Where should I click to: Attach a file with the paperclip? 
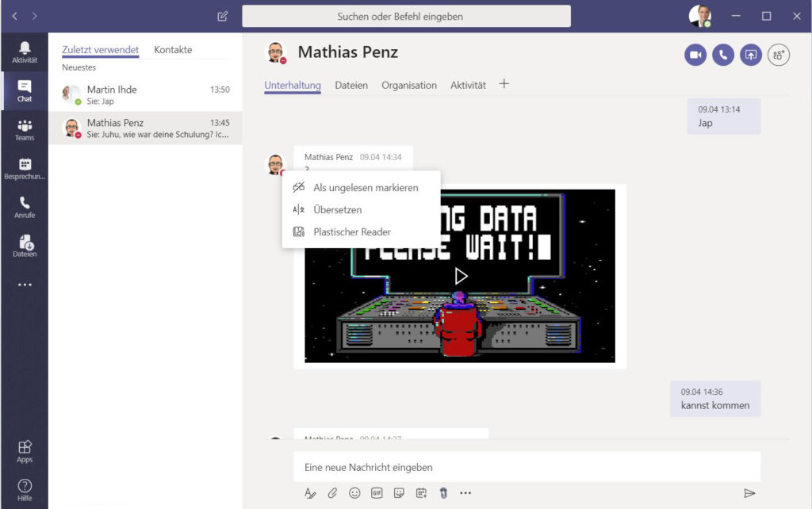(x=332, y=493)
